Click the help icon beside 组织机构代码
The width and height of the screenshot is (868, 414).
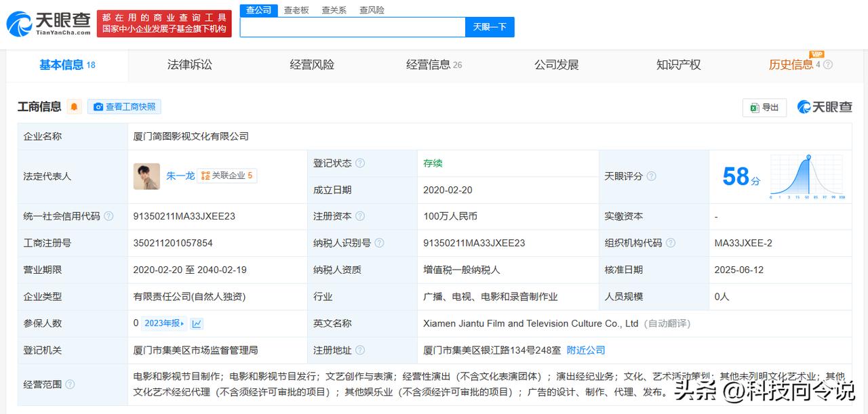[670, 243]
